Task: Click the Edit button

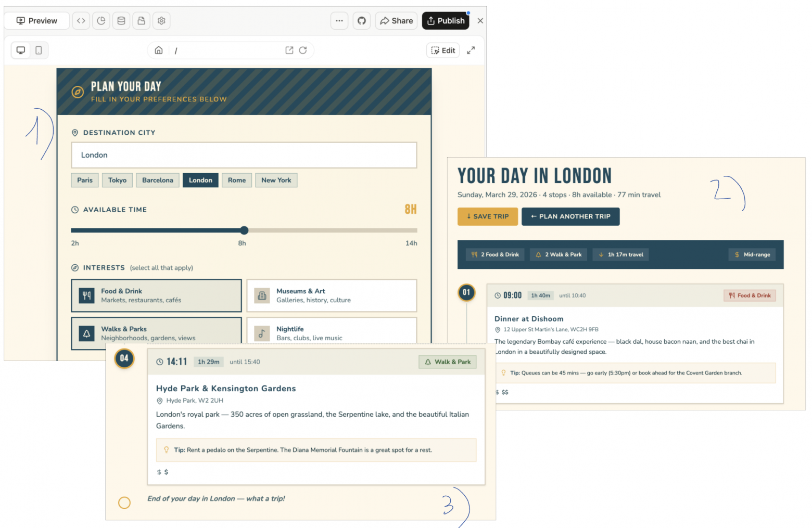Action: (443, 50)
